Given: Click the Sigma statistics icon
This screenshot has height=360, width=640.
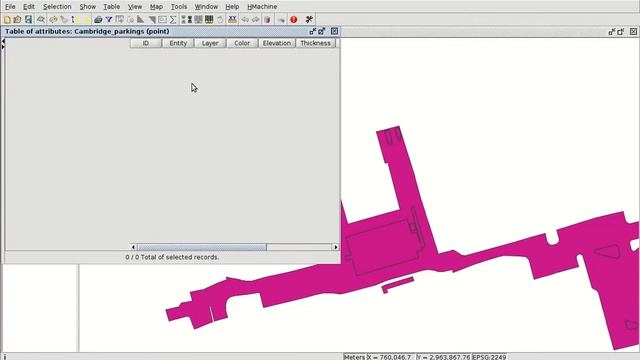Looking at the screenshot, I should click(173, 20).
